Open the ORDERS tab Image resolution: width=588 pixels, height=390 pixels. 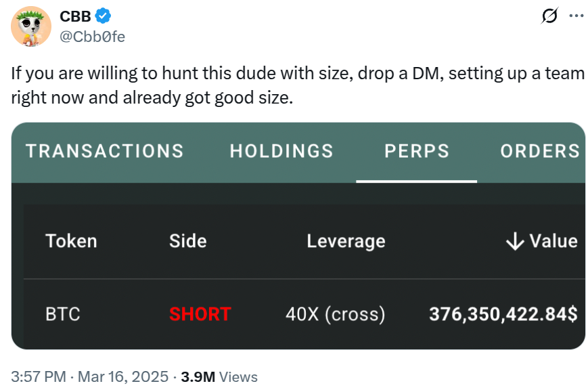pyautogui.click(x=539, y=151)
